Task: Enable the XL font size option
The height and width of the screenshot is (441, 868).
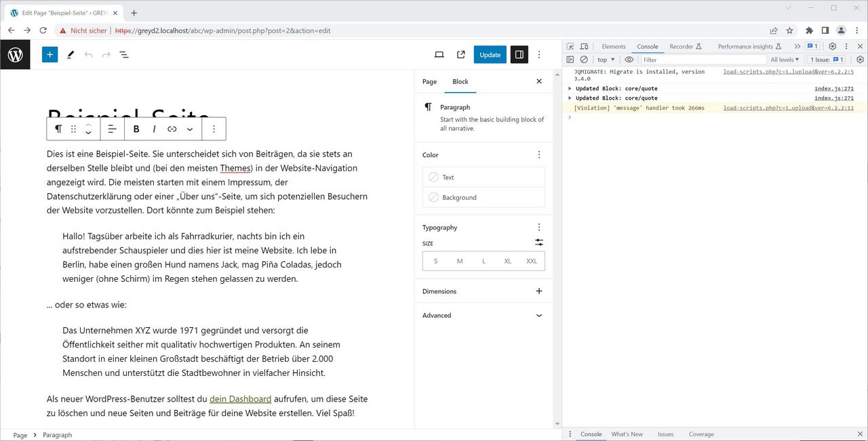Action: [507, 261]
